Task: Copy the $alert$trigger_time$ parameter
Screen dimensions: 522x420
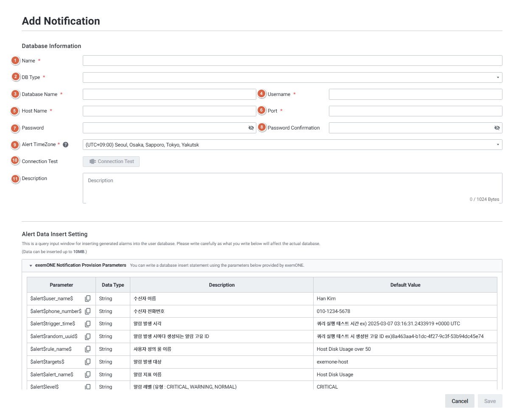Action: [88, 324]
